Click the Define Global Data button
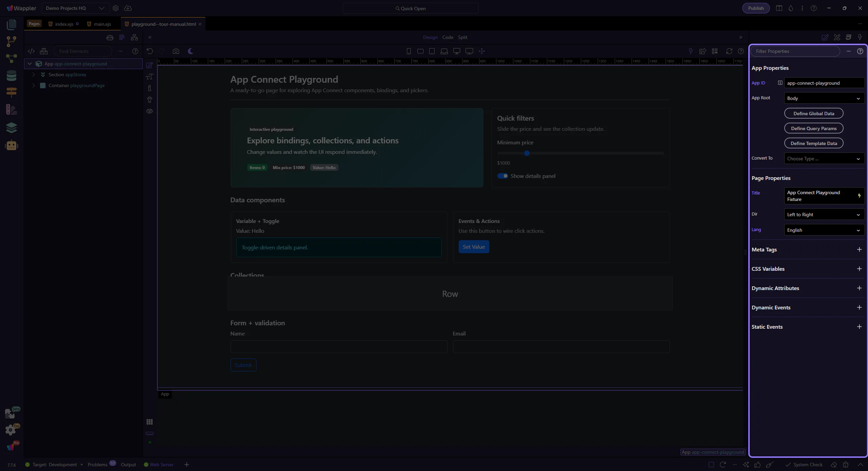This screenshot has height=471, width=868. point(813,114)
